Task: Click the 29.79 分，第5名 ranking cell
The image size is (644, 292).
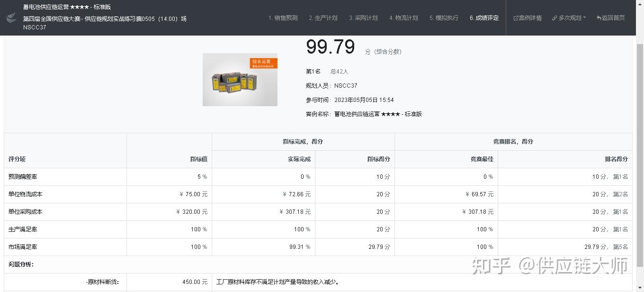Action: pos(606,247)
